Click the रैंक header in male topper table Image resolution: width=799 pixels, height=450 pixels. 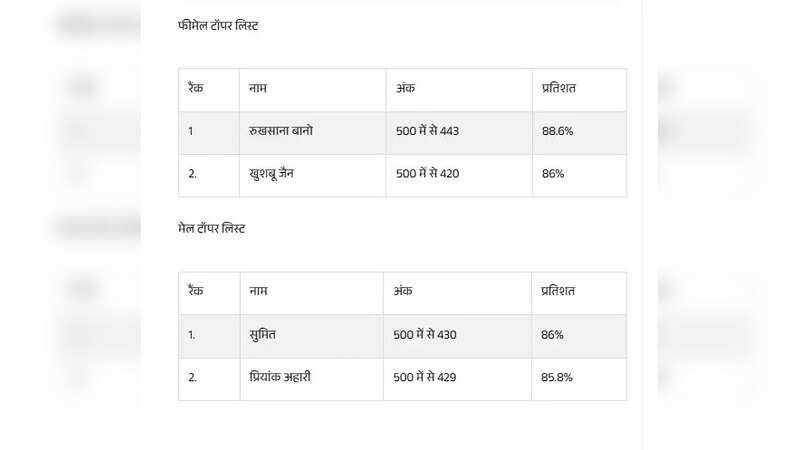(x=196, y=291)
